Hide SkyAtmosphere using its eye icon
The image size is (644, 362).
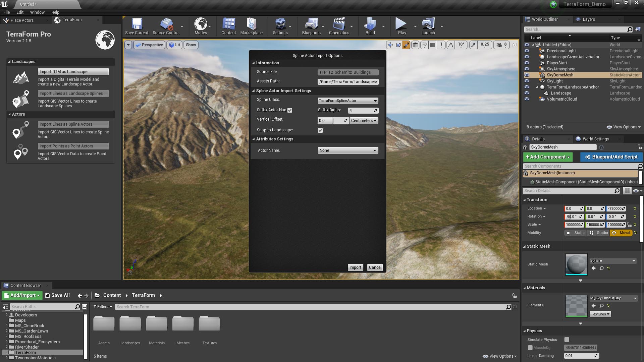pyautogui.click(x=527, y=69)
